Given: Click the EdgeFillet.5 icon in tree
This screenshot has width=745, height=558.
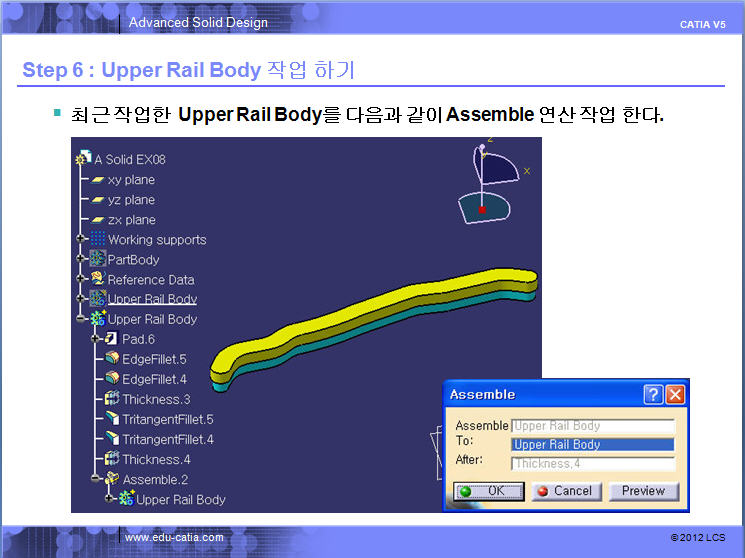Looking at the screenshot, I should coord(112,359).
